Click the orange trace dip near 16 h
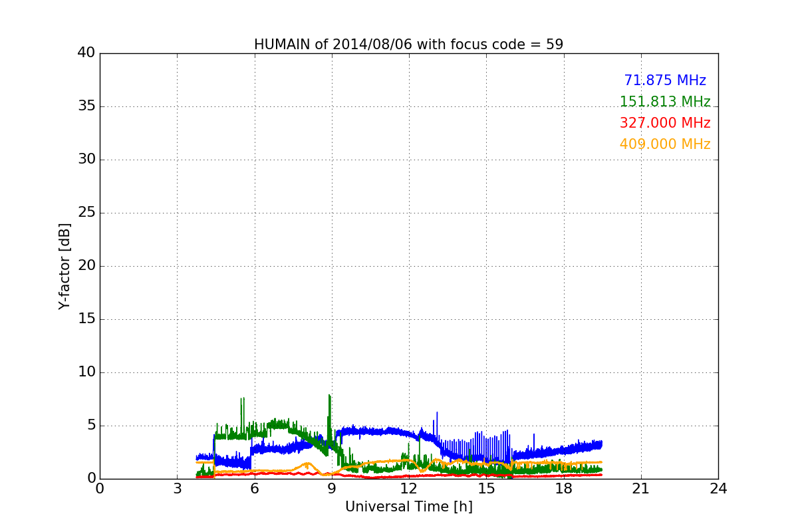The width and height of the screenshot is (798, 532). pos(511,467)
